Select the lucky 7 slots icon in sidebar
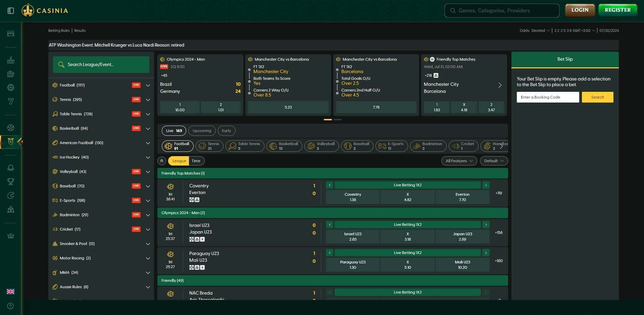 coord(10,101)
